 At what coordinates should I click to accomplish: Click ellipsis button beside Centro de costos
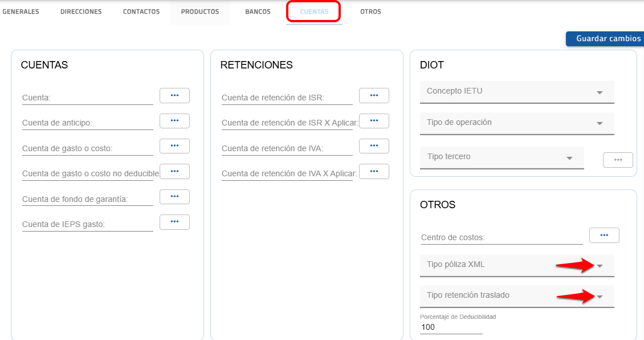point(604,235)
